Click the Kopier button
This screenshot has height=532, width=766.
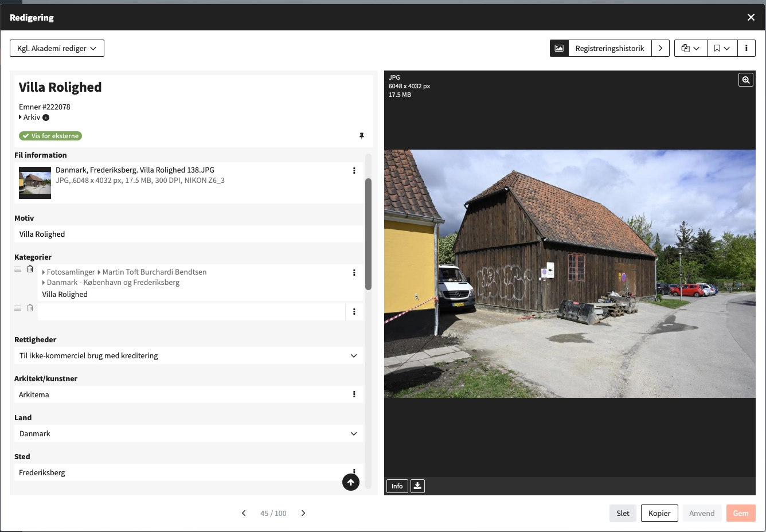point(659,513)
